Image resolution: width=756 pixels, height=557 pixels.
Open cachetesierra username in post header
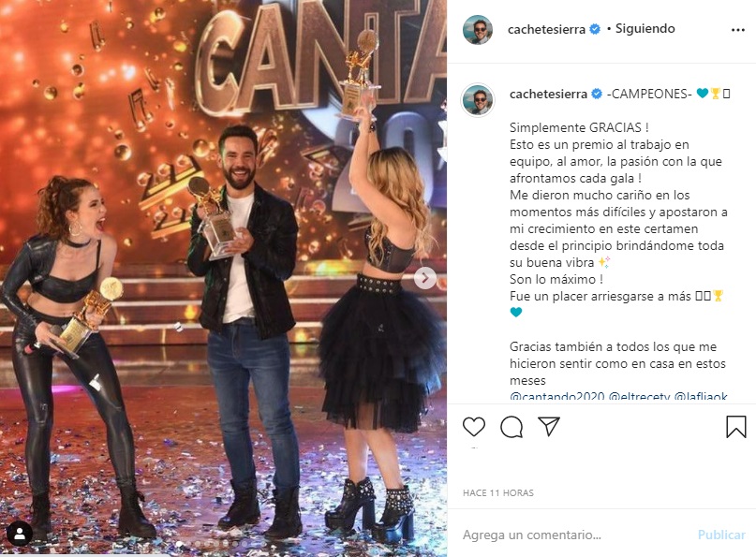pos(546,29)
